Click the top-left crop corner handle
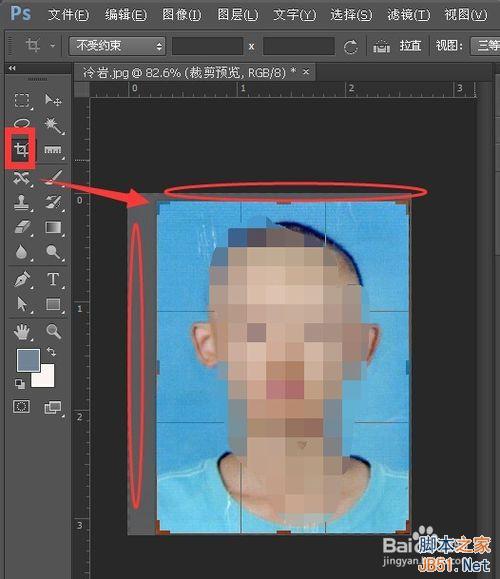This screenshot has width=500, height=579. pyautogui.click(x=162, y=206)
